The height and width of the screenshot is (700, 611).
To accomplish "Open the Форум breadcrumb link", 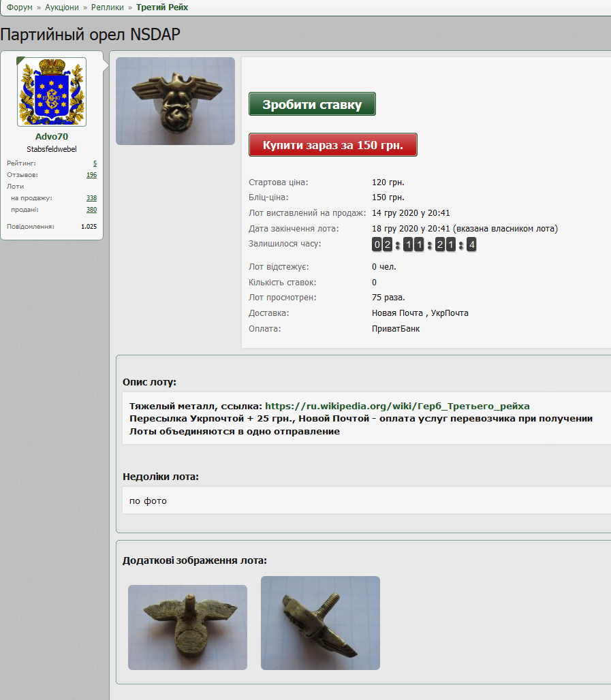I will pyautogui.click(x=19, y=7).
